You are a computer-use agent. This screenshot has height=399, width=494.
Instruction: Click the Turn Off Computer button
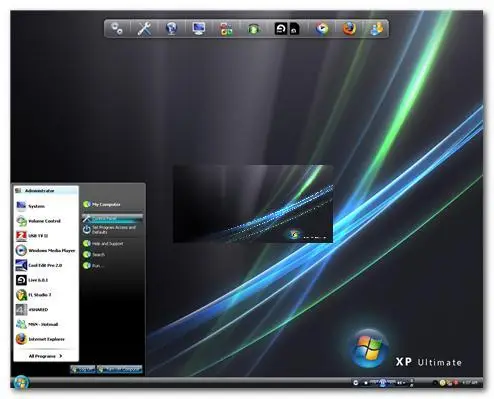[120, 370]
